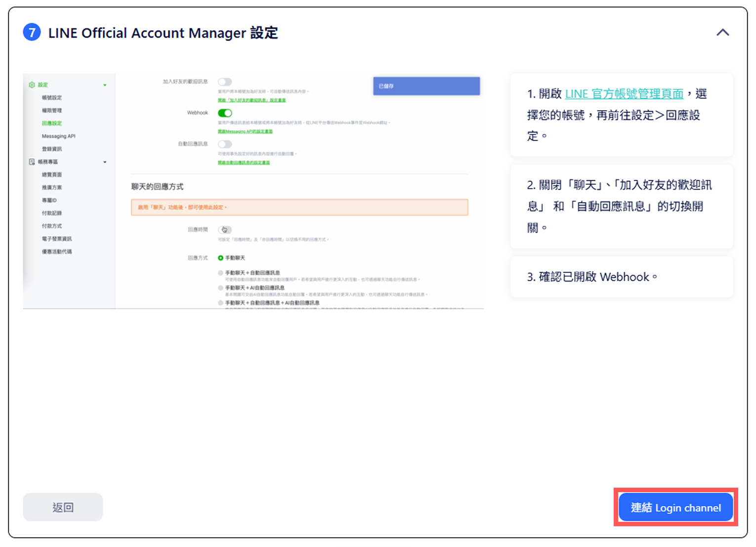
Task: Click the 帳務專區 document icon in sidebar
Action: pos(32,162)
